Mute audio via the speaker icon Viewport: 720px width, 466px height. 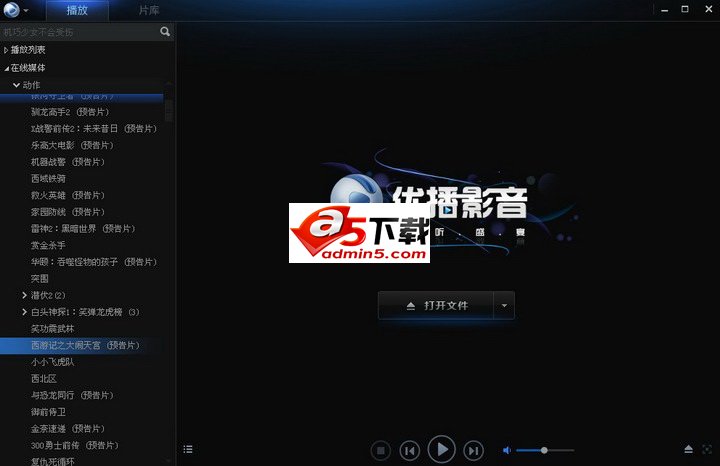[506, 450]
